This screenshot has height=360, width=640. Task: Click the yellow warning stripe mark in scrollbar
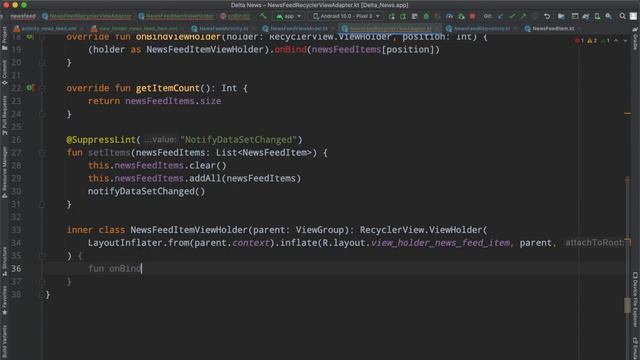click(x=627, y=113)
